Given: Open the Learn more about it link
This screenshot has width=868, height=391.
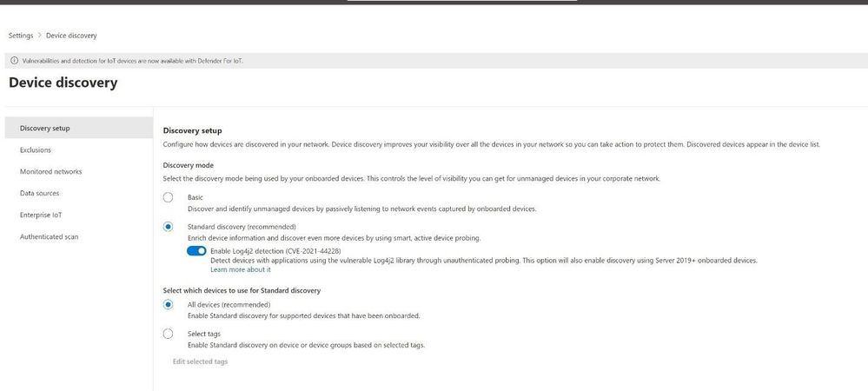Looking at the screenshot, I should 241,269.
